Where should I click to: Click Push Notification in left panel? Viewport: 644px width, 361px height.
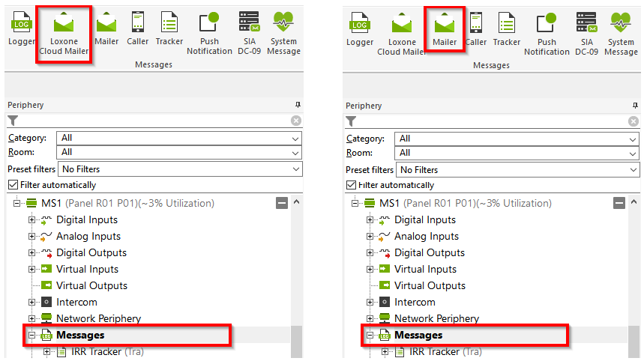pos(209,34)
